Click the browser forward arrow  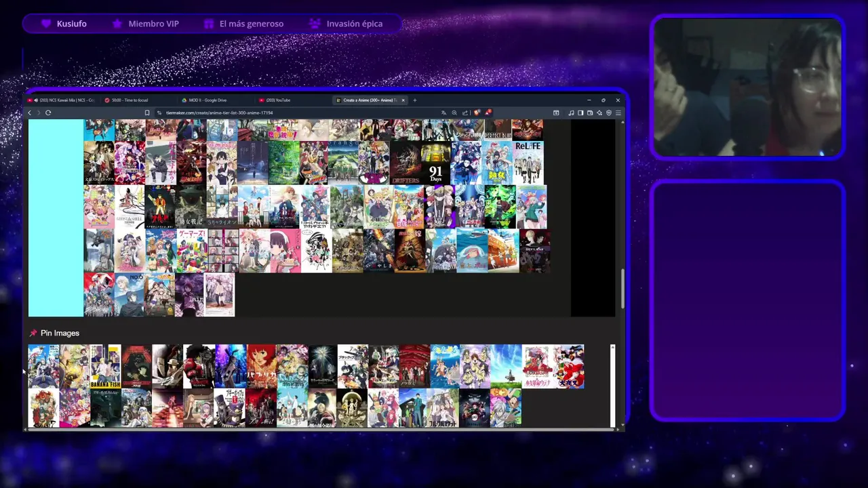click(38, 113)
